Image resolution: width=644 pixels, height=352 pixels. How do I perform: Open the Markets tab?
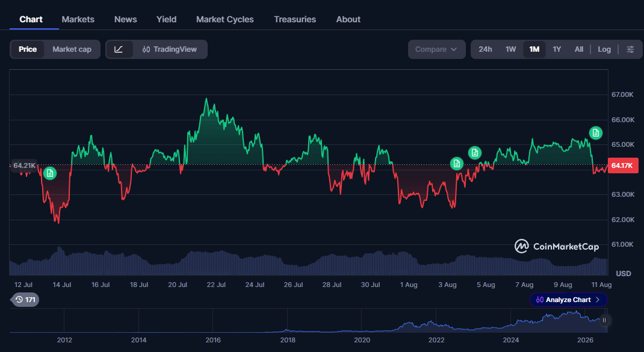click(x=78, y=19)
